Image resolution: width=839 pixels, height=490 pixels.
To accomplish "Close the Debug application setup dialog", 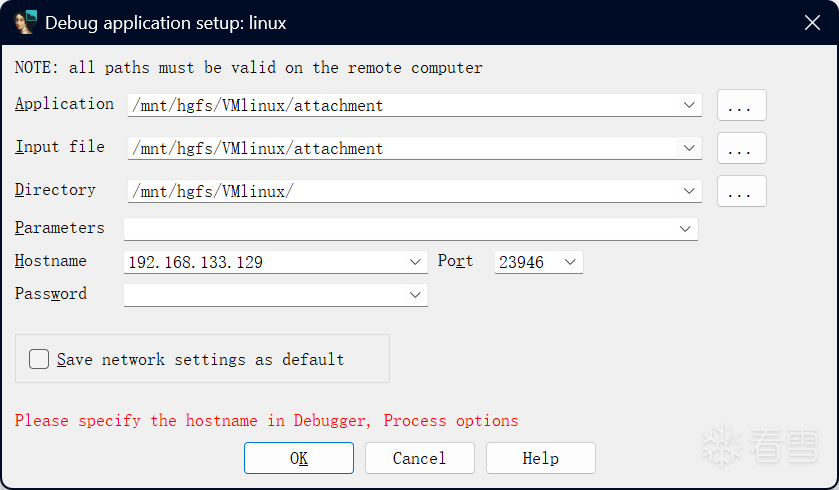I will (812, 22).
